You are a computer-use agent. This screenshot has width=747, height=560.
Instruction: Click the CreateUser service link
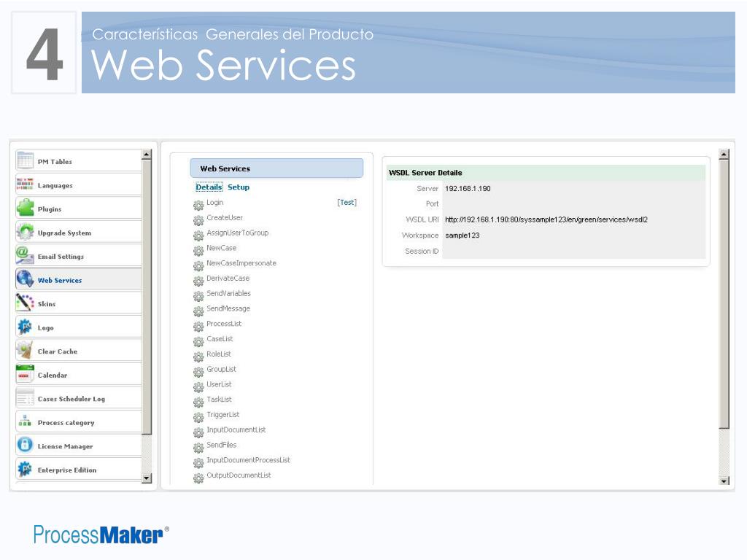point(225,217)
